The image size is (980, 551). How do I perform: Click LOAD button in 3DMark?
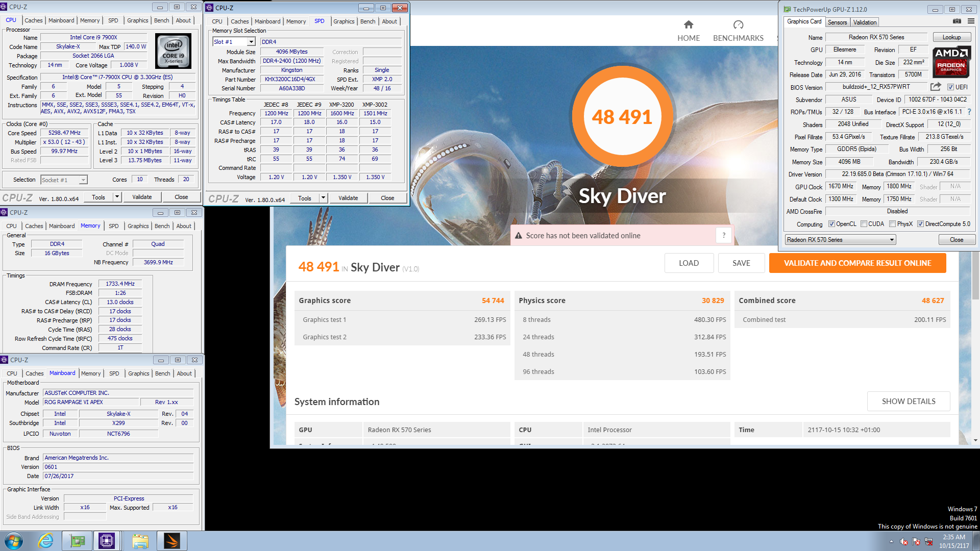click(689, 263)
